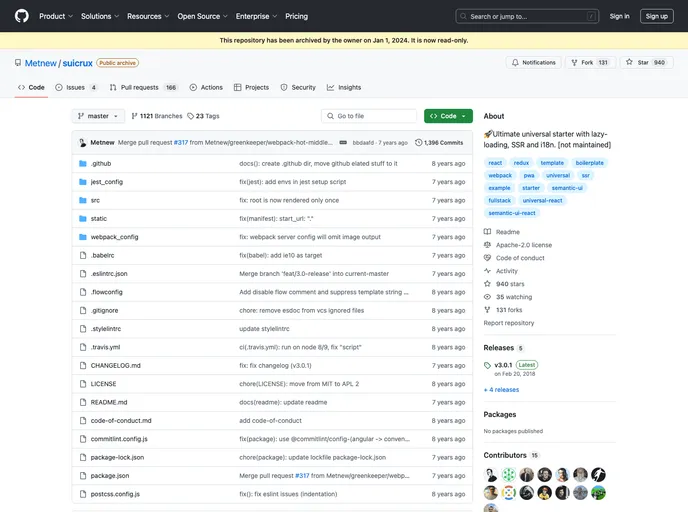688x512 pixels.
Task: Click the magnifier icon in Go to file
Action: tap(330, 116)
